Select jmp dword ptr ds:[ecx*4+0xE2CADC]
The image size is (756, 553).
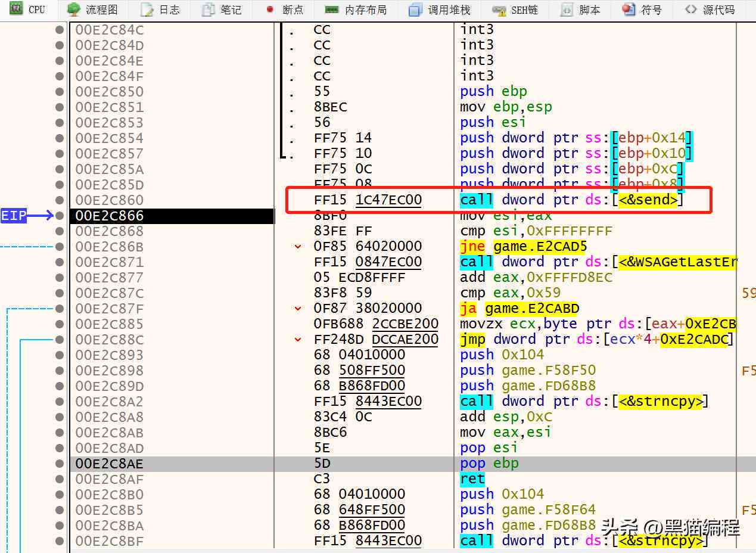coord(597,340)
